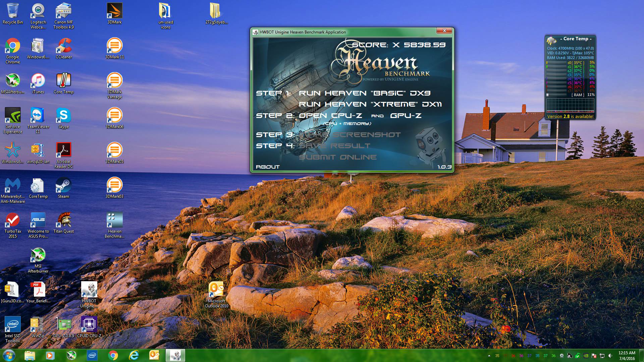Open Microsoft Outlook 2010 desktop shortcut
Screen dimensions: 644x362
tap(217, 295)
